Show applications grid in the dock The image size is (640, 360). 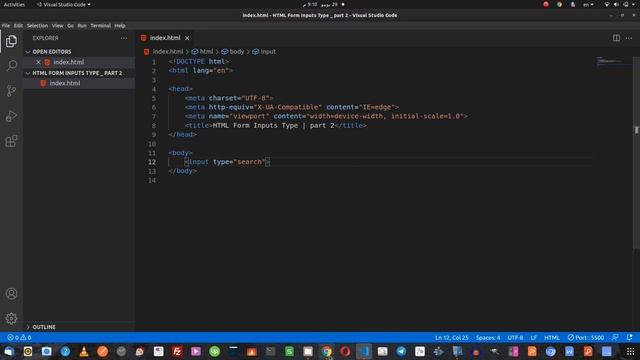pos(631,351)
